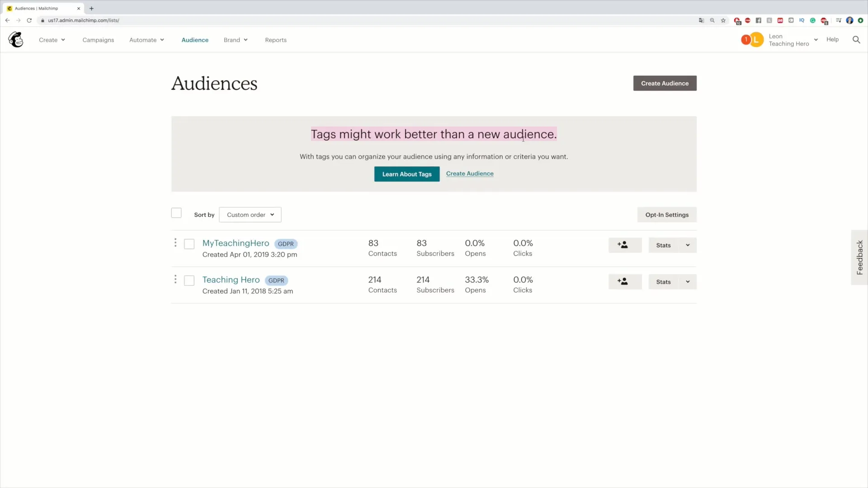The height and width of the screenshot is (488, 868).
Task: Expand the Stats dropdown for Teaching Hero
Action: pos(687,281)
